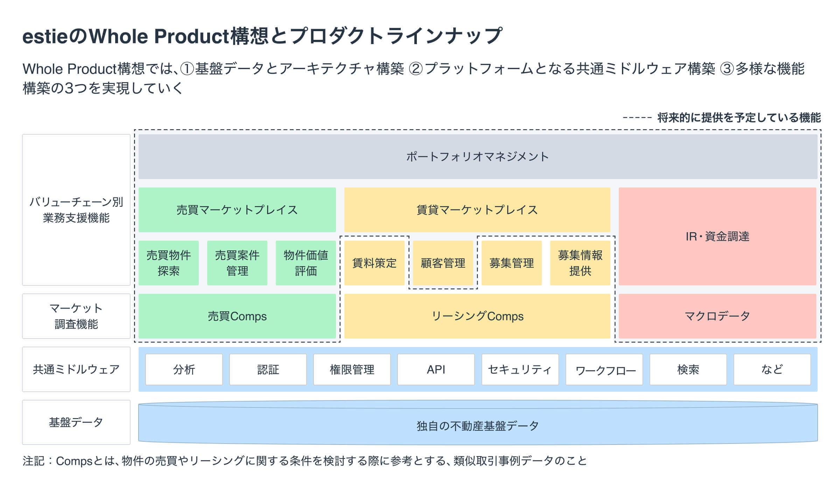Image resolution: width=840 pixels, height=504 pixels.
Task: Click the 顧客管理 box
Action: pyautogui.click(x=443, y=263)
